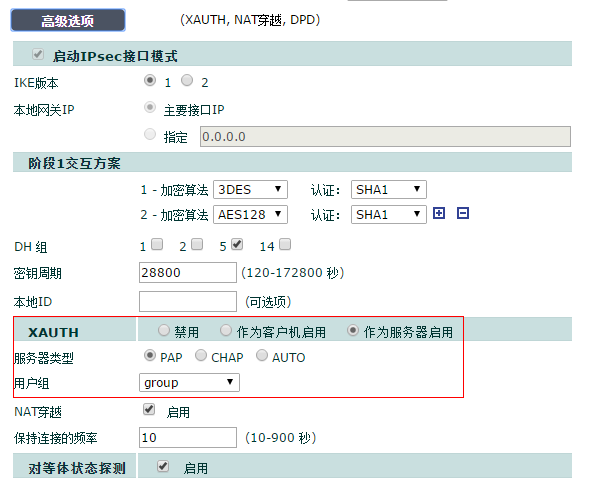Toggle 对等体状态探测 启用 checkbox
This screenshot has height=480, width=597.
click(163, 466)
